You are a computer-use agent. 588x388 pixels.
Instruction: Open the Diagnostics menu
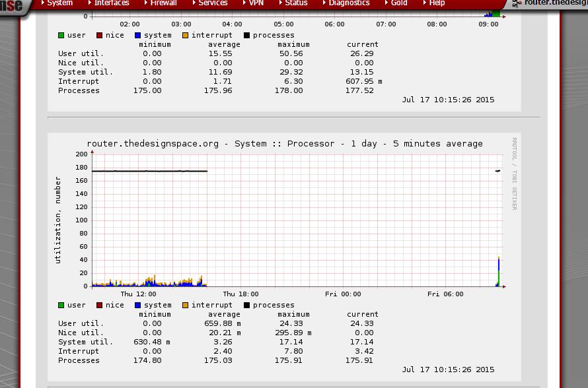pos(349,3)
